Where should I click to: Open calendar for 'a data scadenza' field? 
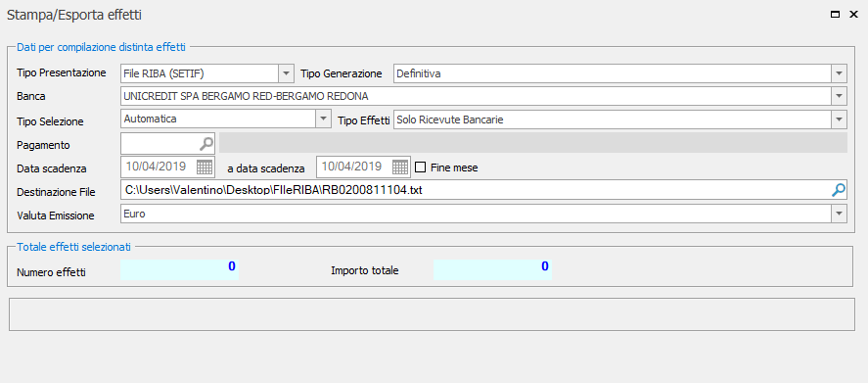pyautogui.click(x=400, y=167)
